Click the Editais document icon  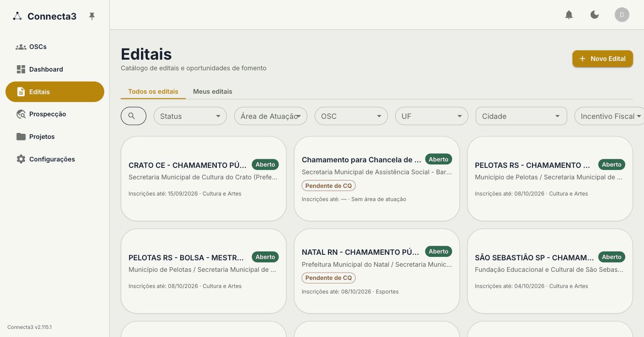point(21,92)
